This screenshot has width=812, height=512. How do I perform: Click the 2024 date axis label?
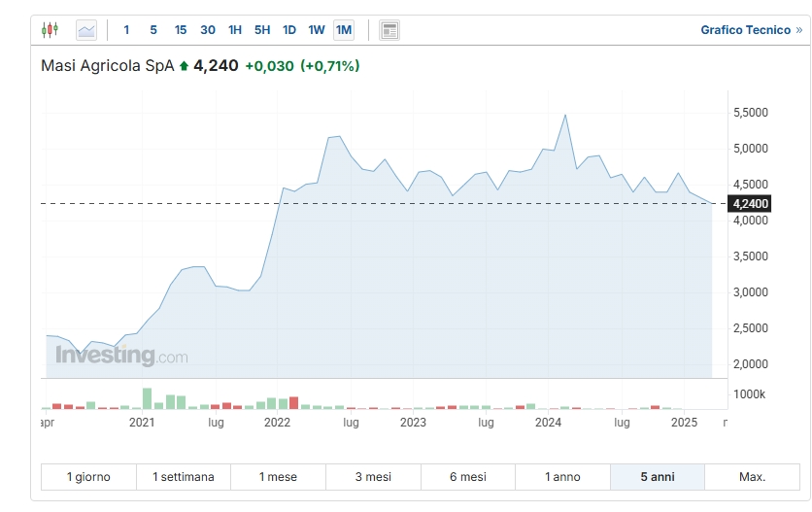click(548, 423)
